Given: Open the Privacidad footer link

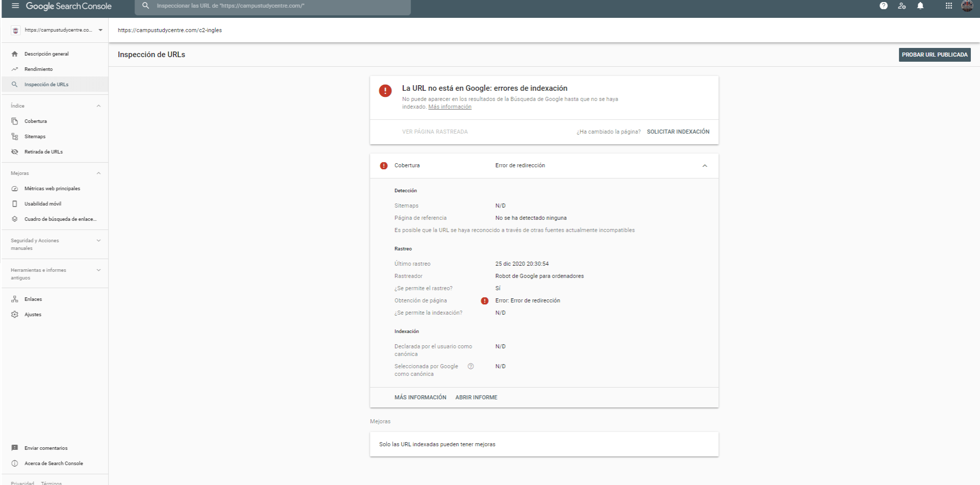Looking at the screenshot, I should tap(22, 482).
